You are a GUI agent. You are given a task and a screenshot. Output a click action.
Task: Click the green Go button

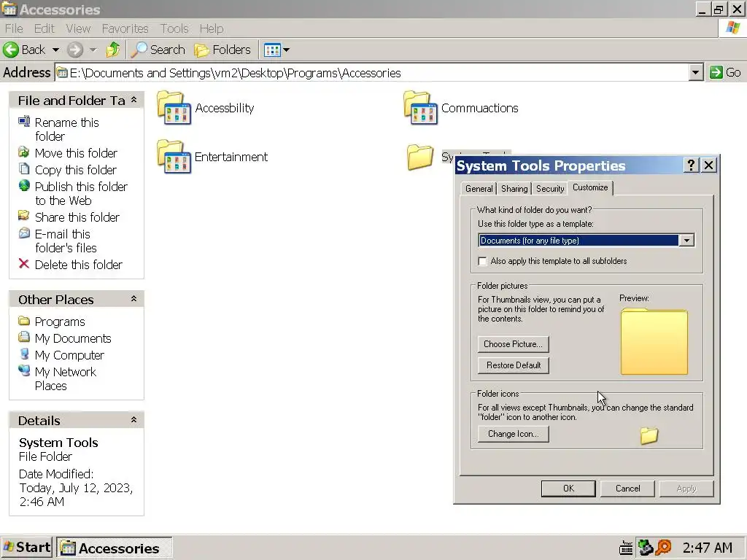point(725,72)
